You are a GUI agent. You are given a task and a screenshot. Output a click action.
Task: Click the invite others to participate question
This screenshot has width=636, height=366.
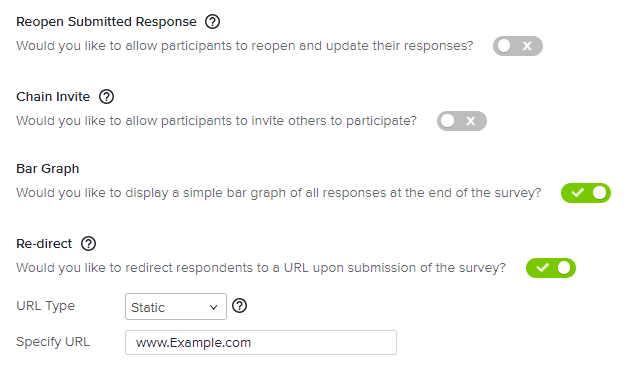click(217, 121)
